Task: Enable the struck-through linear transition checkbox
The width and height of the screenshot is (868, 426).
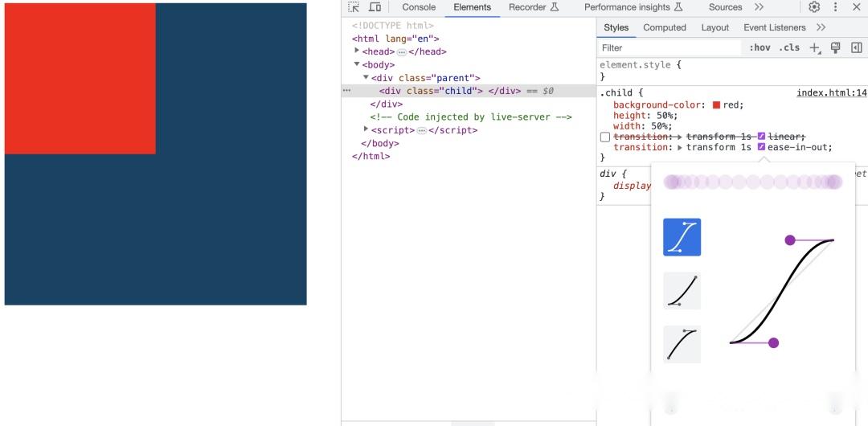Action: point(605,137)
